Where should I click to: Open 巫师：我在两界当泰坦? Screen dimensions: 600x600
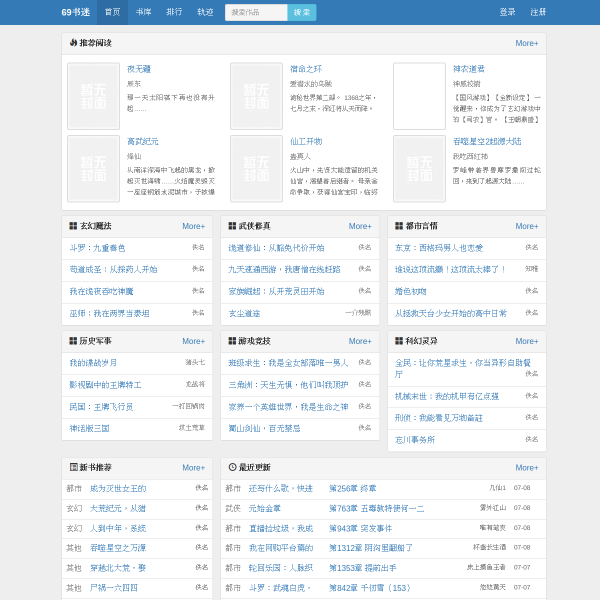click(x=109, y=313)
